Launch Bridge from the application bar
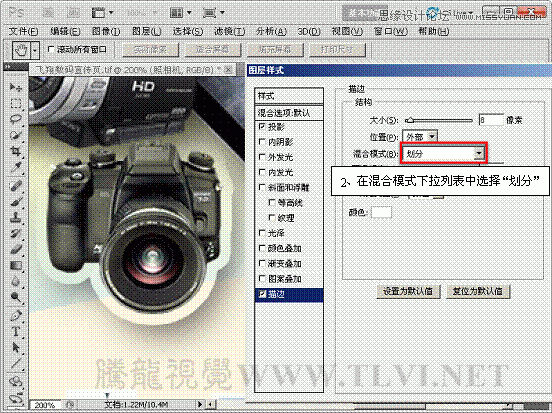 (x=48, y=13)
